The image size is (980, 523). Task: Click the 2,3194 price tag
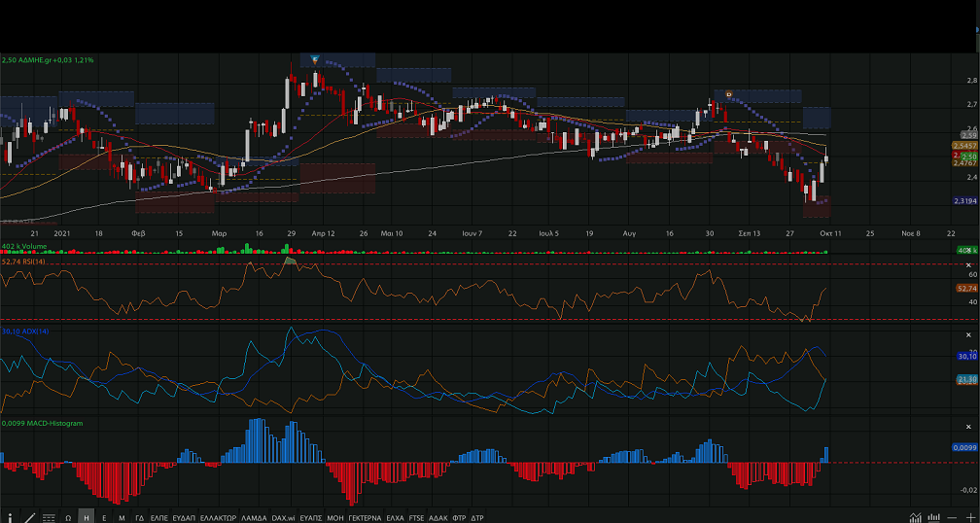964,200
